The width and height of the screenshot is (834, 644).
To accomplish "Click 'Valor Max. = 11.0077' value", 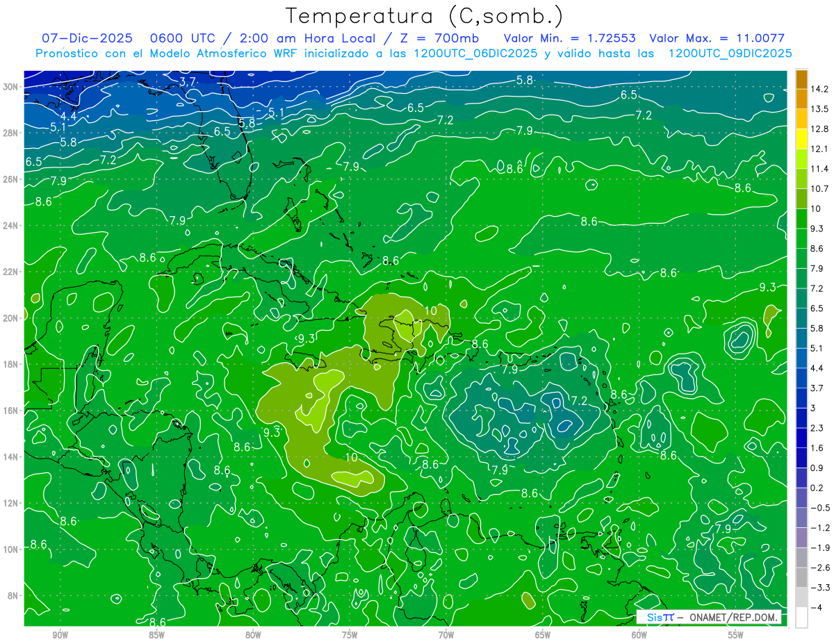I will tap(717, 38).
